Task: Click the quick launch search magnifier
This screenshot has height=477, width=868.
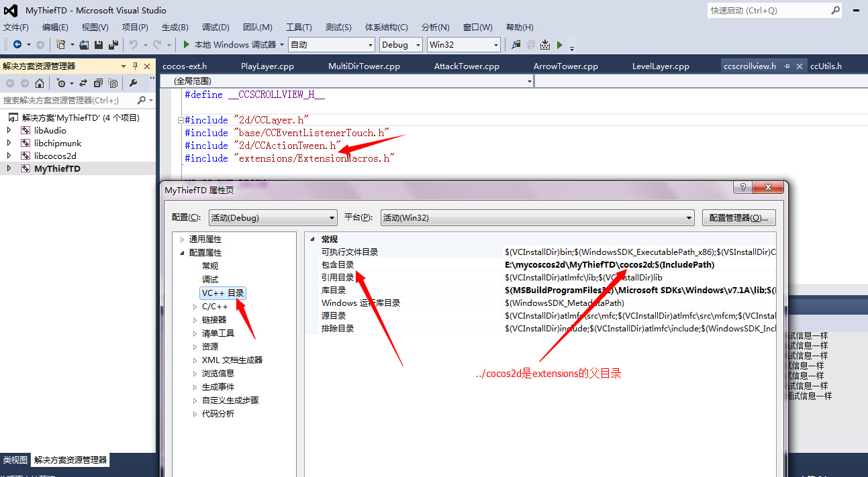Action: [x=836, y=10]
